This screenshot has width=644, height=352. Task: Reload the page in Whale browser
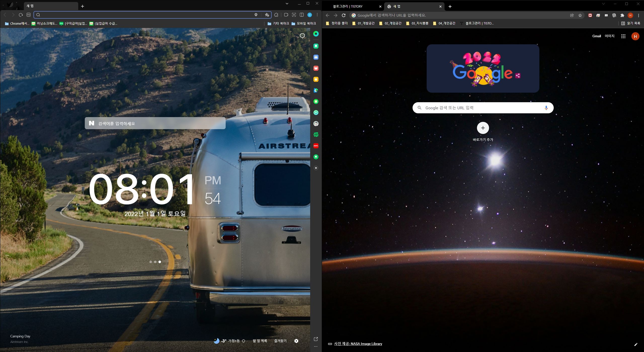pos(21,15)
